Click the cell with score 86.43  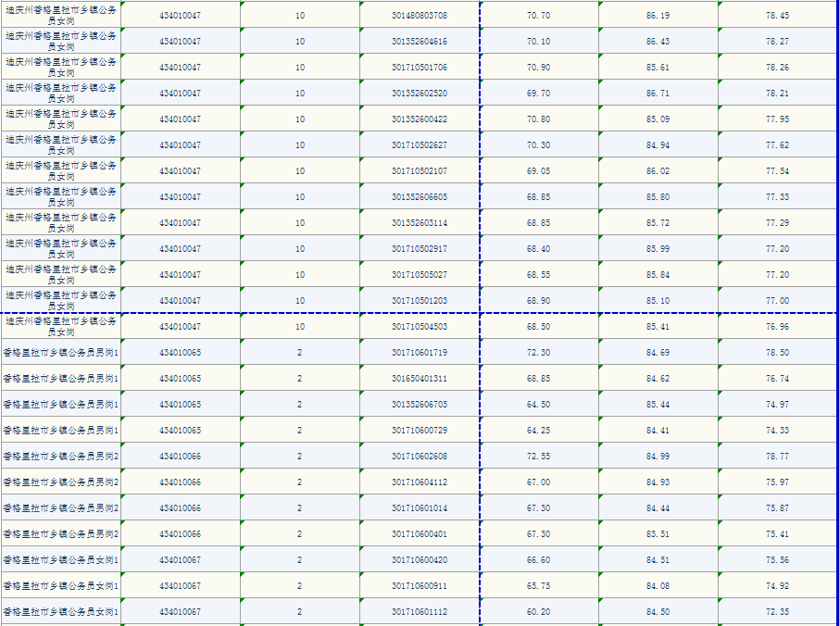pos(658,42)
